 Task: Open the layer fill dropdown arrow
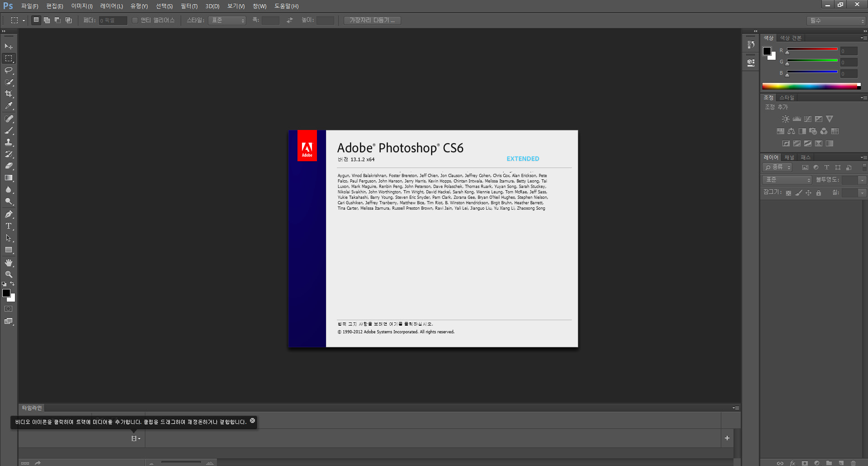pos(863,193)
